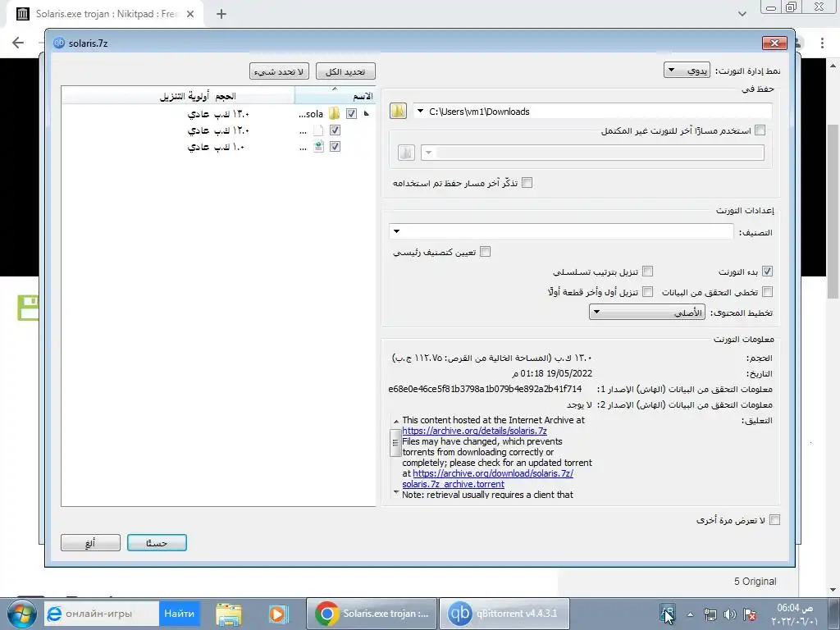Open File Explorer from the taskbar
The height and width of the screenshot is (630, 840).
point(229,614)
